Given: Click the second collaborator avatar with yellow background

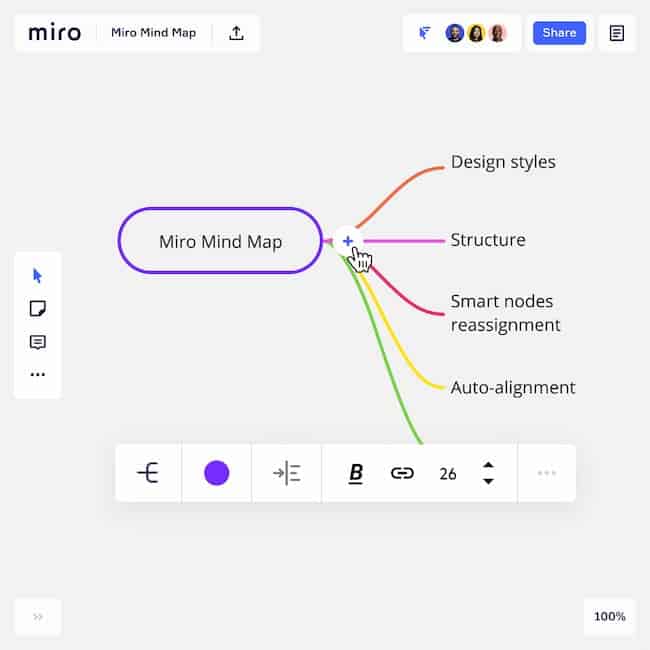Looking at the screenshot, I should pos(476,33).
